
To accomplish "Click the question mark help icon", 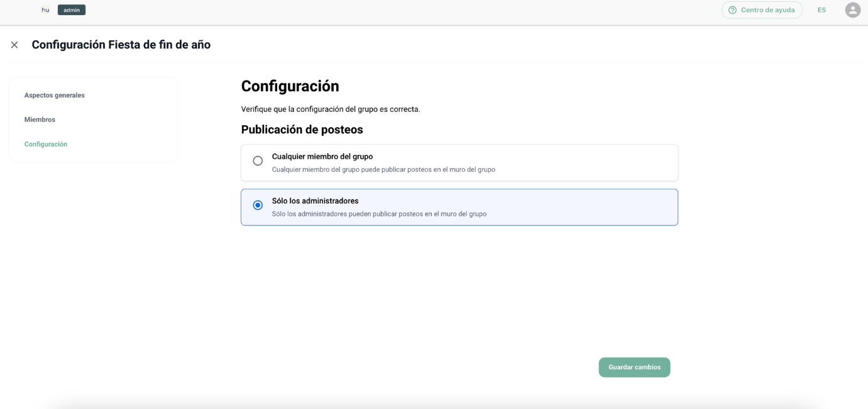I will (x=732, y=10).
